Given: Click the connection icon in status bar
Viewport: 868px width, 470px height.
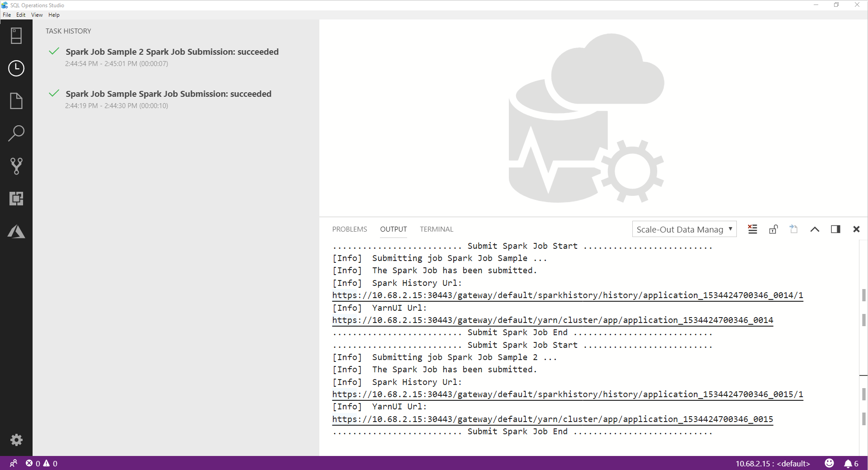Looking at the screenshot, I should pyautogui.click(x=14, y=463).
